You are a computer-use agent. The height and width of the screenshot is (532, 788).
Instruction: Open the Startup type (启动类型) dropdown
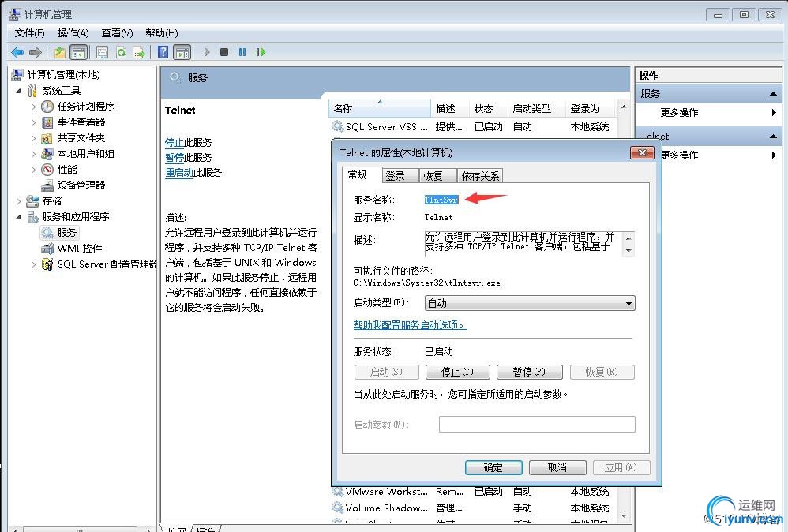[x=530, y=303]
